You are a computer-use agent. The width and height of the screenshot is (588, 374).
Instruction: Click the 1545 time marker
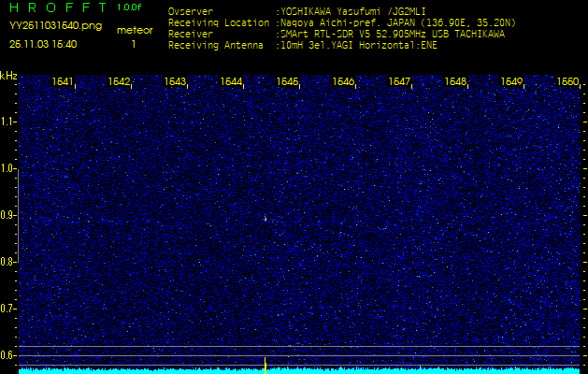288,81
